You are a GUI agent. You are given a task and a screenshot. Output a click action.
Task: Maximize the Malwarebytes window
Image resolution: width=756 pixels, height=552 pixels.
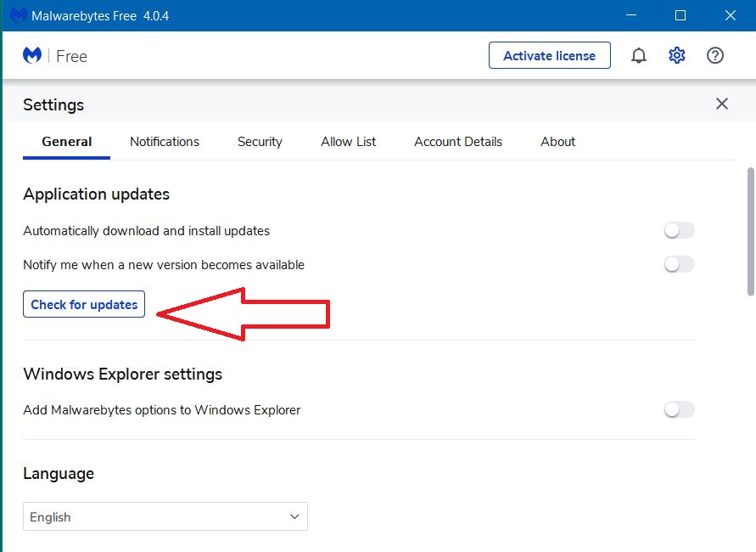tap(680, 15)
